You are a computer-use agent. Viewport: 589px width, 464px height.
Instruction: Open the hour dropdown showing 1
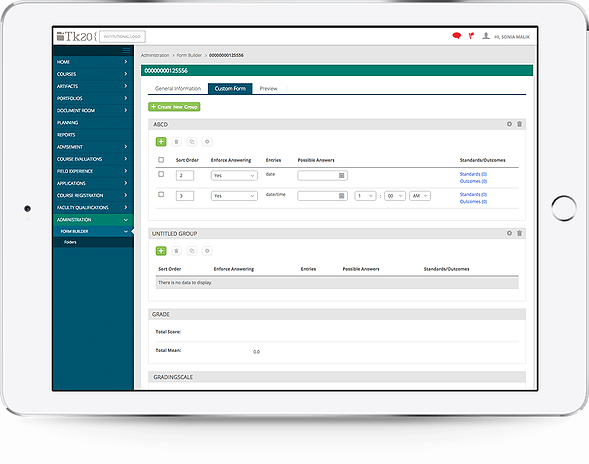pos(365,196)
